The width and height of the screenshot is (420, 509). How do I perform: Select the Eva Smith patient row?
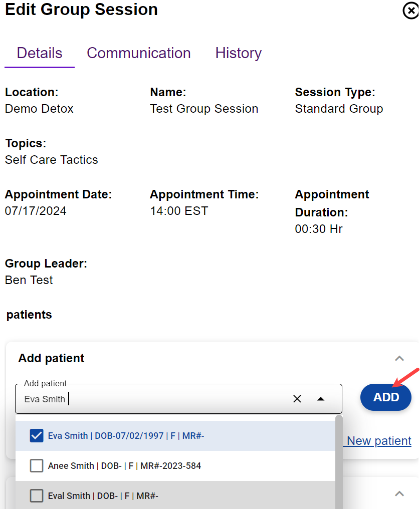click(126, 436)
